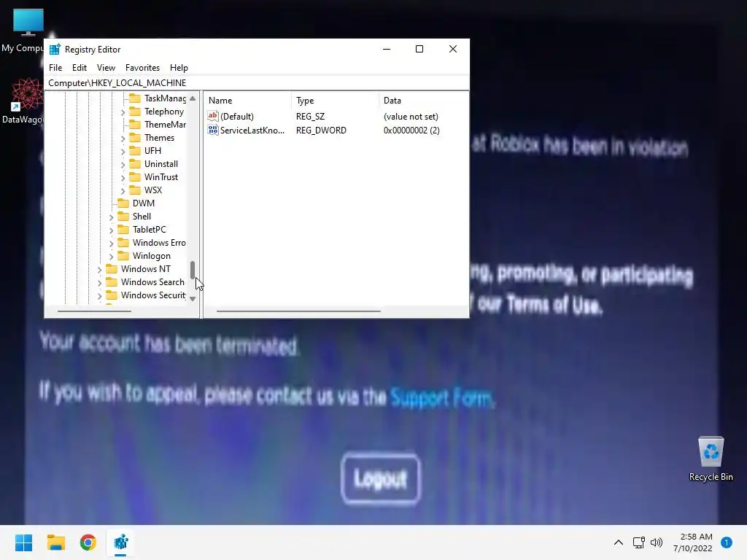Show hidden tray icons chevron
747x560 pixels.
tap(619, 542)
